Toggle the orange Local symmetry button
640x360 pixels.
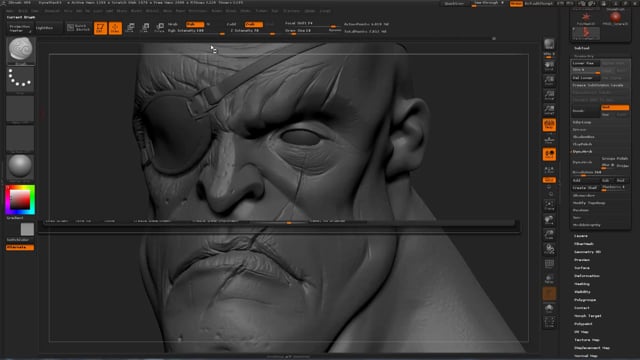[549, 154]
